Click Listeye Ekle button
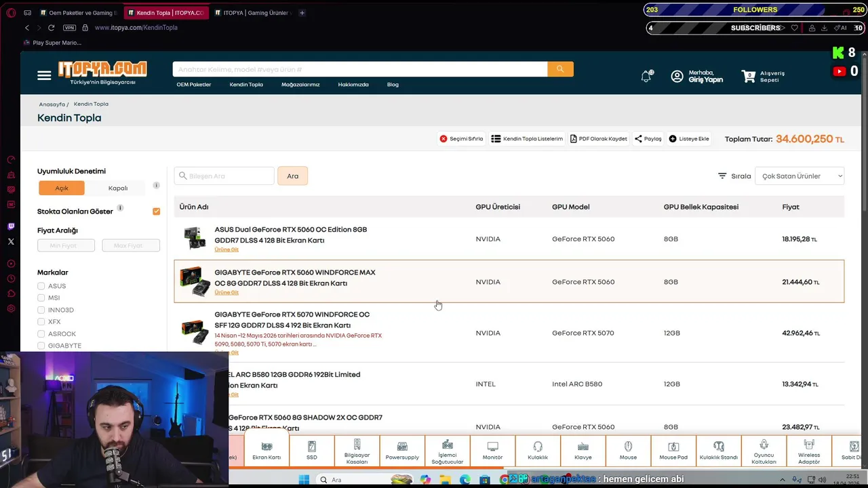Viewport: 868px width, 488px height. point(689,138)
